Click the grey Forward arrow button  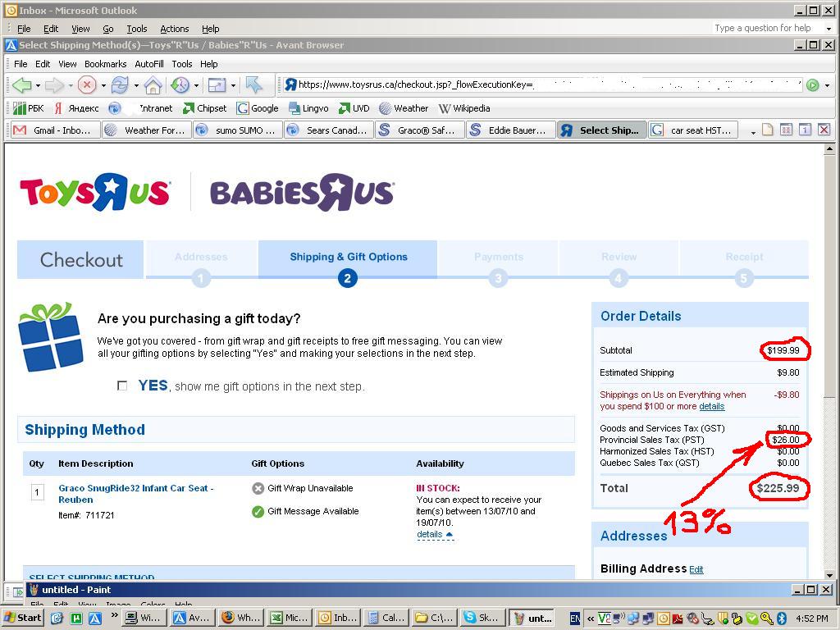(54, 84)
